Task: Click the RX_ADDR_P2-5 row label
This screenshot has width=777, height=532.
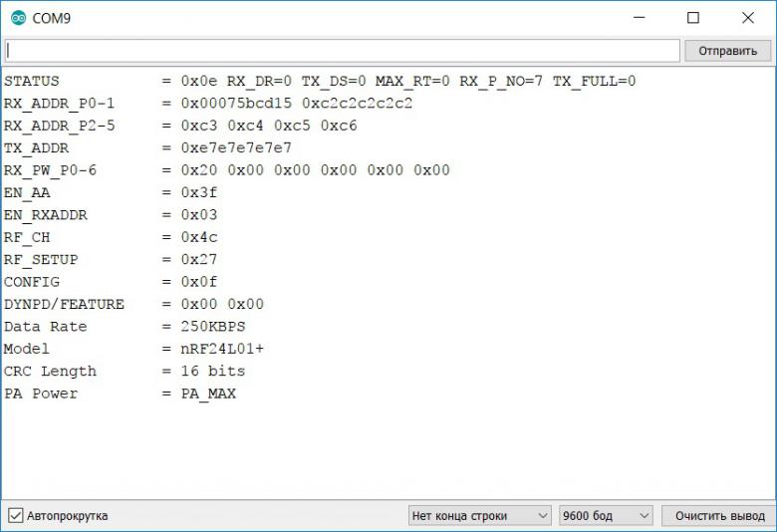Action: (60, 126)
